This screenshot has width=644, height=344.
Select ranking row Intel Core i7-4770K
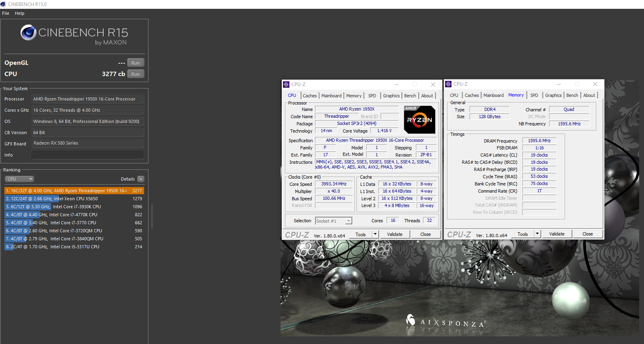(x=74, y=215)
